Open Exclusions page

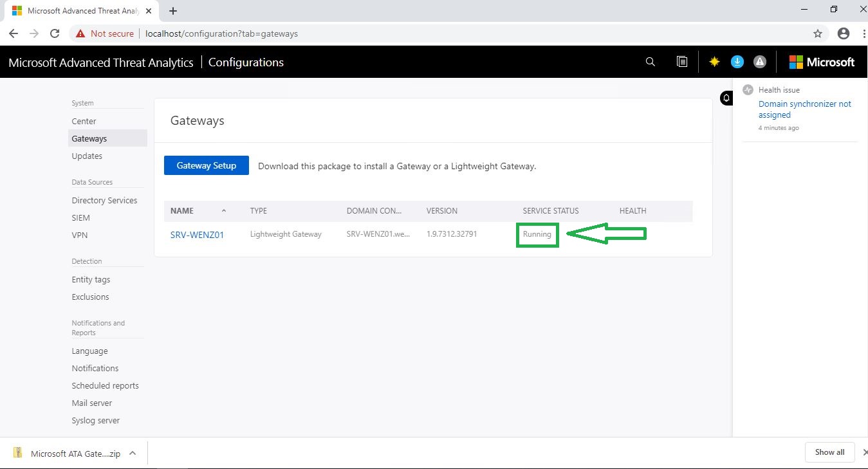point(90,297)
